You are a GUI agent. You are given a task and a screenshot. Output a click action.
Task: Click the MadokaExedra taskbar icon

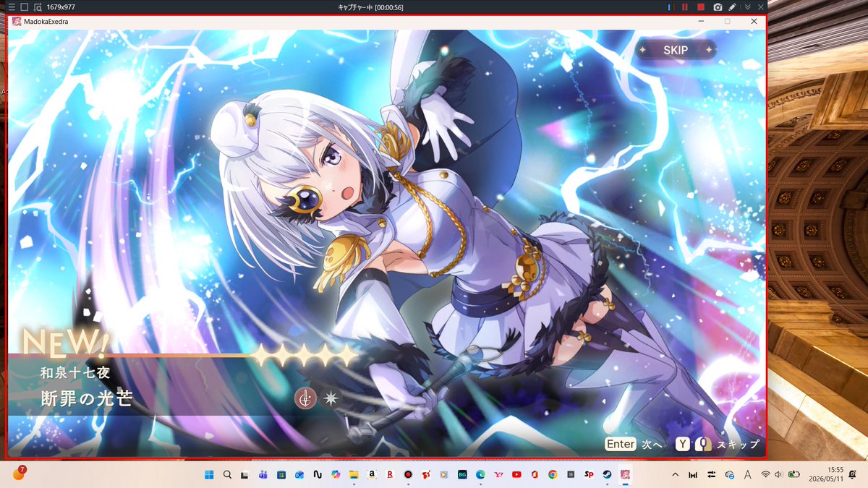(x=625, y=475)
